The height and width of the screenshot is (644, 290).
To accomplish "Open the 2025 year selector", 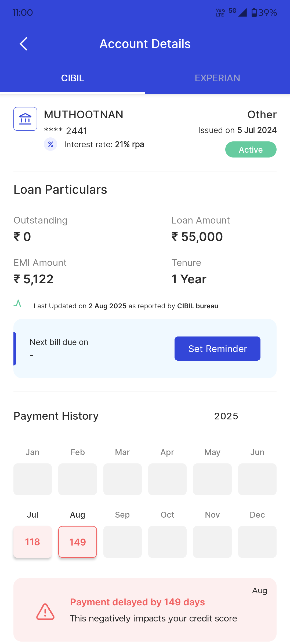I will point(226,416).
